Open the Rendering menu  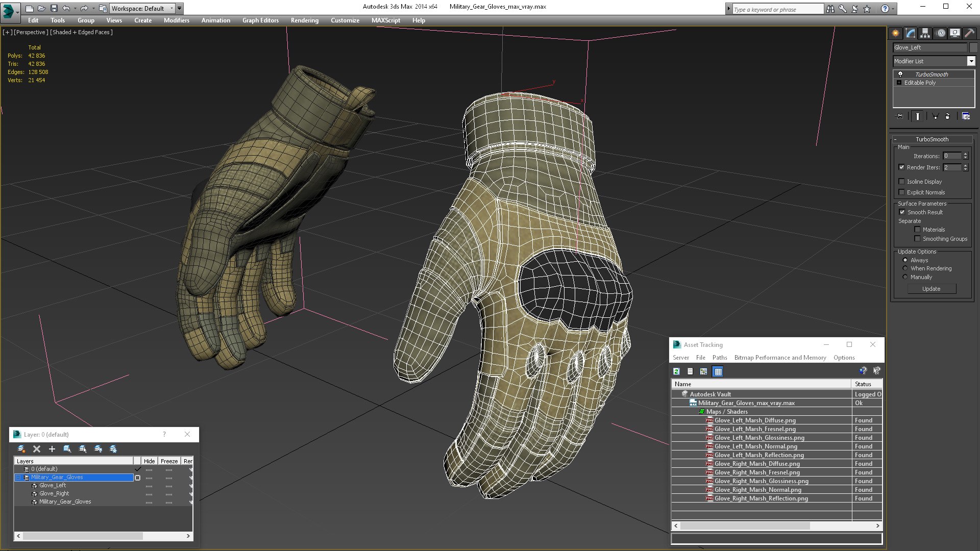point(304,20)
